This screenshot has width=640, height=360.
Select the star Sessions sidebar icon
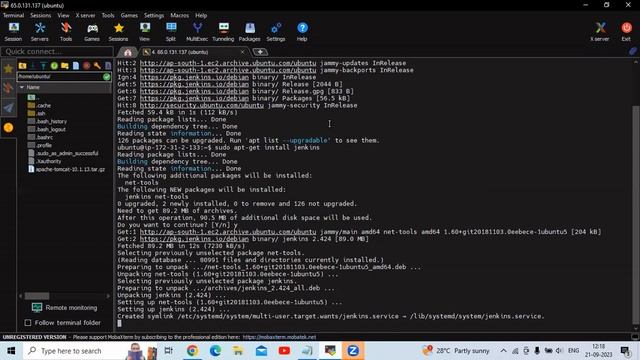point(8,69)
